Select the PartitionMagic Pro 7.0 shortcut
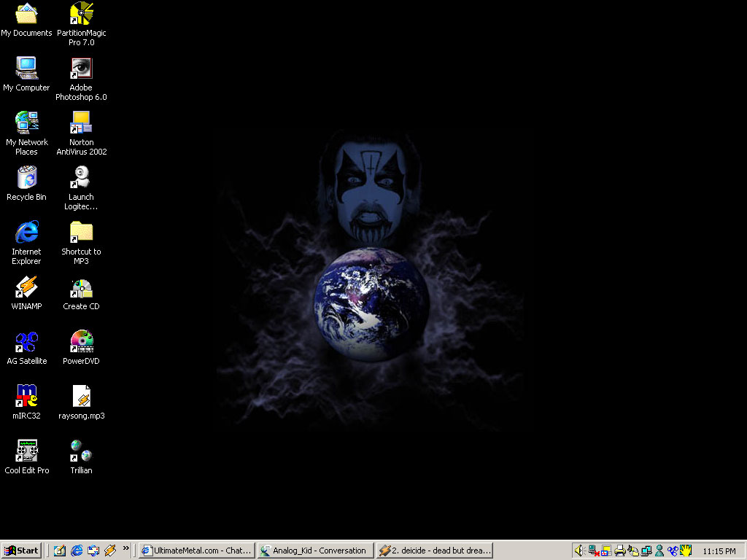Image resolution: width=747 pixels, height=560 pixels. pyautogui.click(x=82, y=24)
